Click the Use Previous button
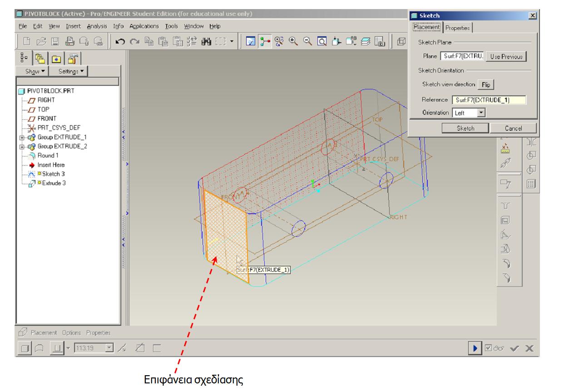The width and height of the screenshot is (569, 392). 506,57
